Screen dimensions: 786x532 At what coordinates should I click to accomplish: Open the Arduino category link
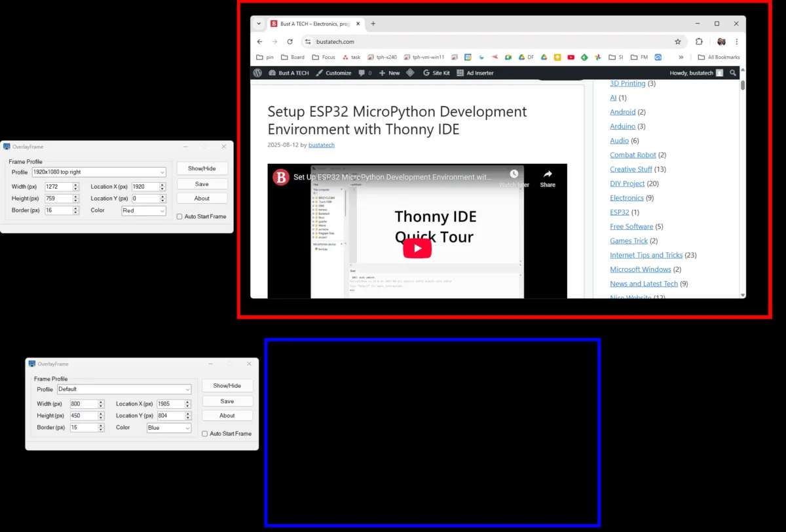coord(622,126)
